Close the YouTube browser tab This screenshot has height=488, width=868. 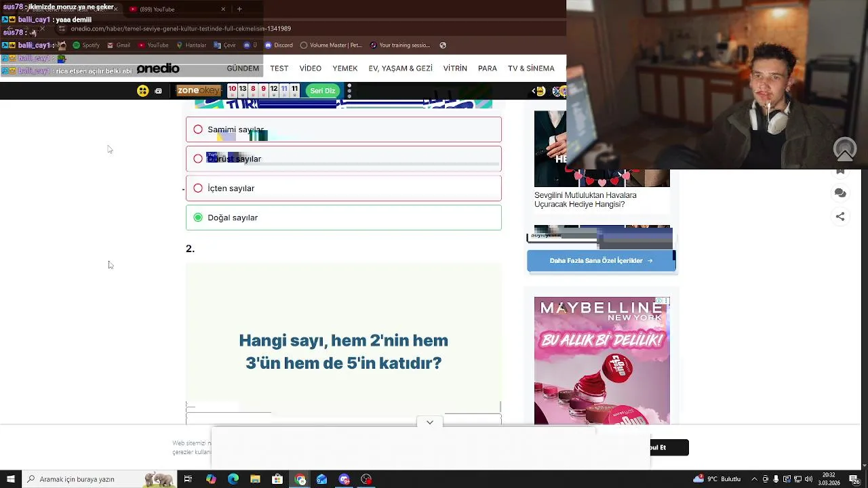pos(223,9)
